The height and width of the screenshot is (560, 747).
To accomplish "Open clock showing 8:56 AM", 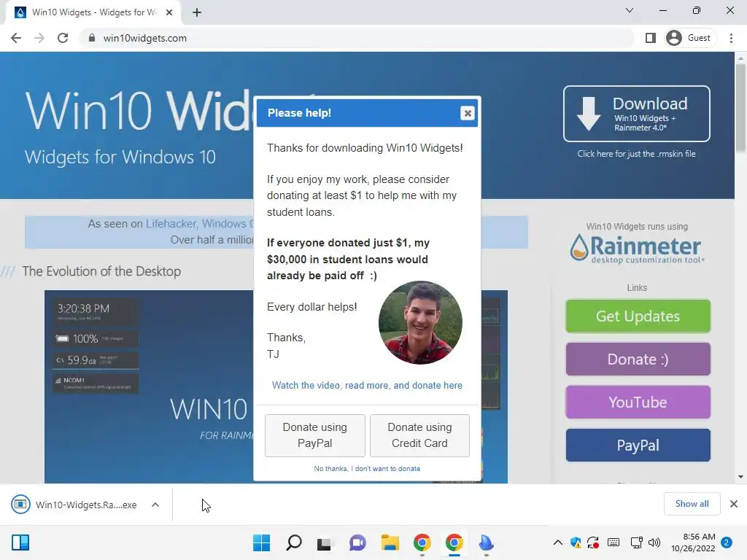I will point(693,542).
